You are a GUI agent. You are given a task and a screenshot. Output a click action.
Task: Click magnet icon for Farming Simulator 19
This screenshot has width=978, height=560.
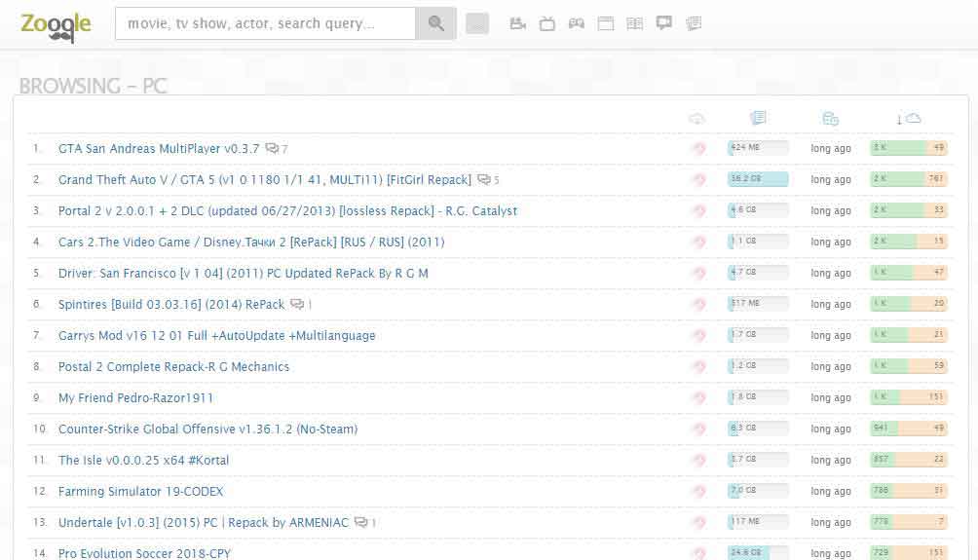[x=699, y=492]
